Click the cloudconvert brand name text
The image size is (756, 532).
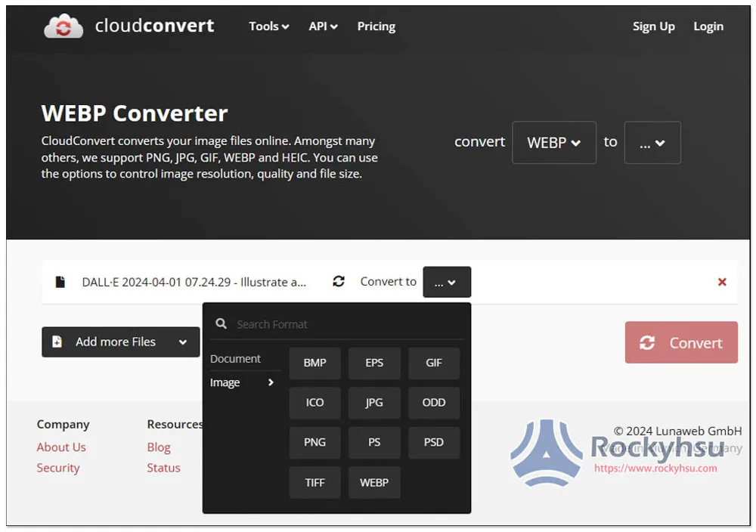154,26
